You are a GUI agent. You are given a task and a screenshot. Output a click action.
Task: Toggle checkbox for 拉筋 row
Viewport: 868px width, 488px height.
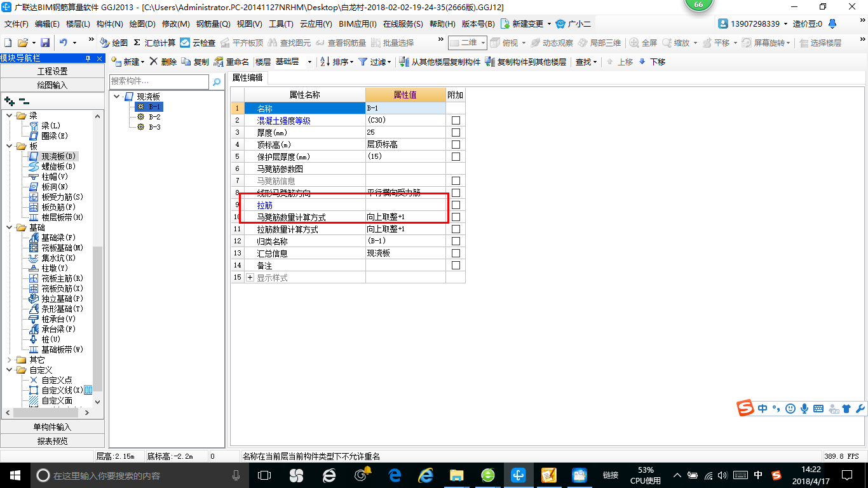coord(456,205)
